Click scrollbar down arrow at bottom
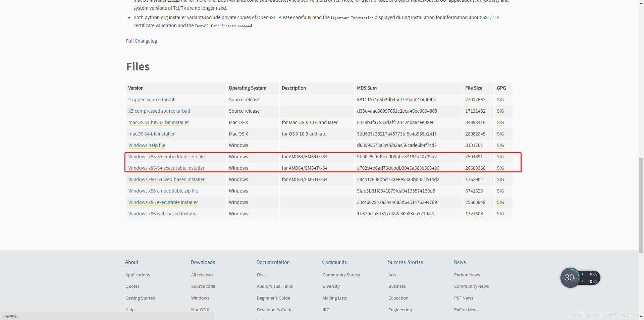This screenshot has width=644, height=320. [x=641, y=317]
